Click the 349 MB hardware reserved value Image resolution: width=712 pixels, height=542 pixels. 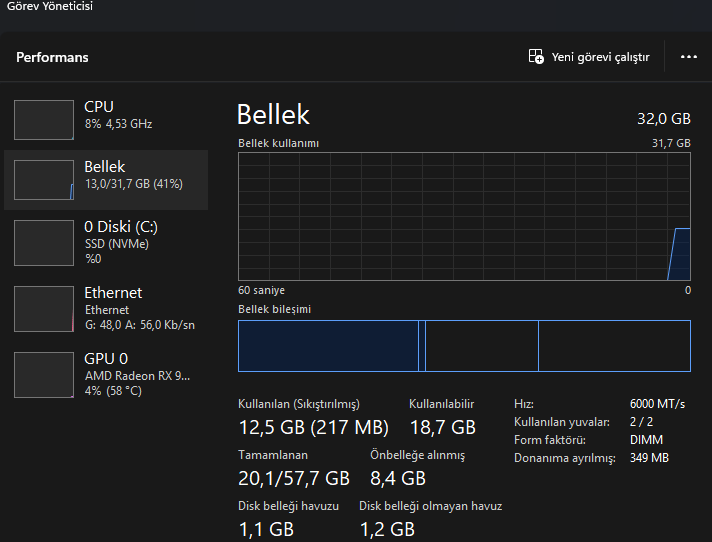(649, 458)
